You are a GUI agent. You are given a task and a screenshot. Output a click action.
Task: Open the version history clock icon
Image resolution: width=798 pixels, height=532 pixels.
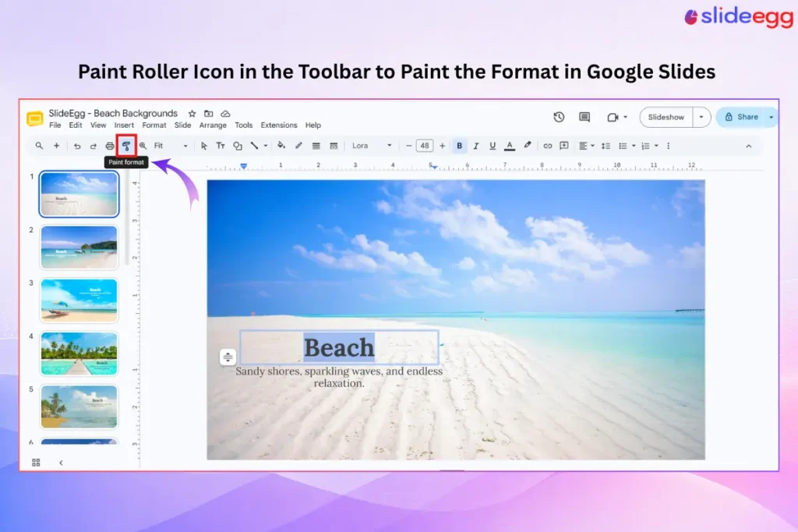click(559, 117)
